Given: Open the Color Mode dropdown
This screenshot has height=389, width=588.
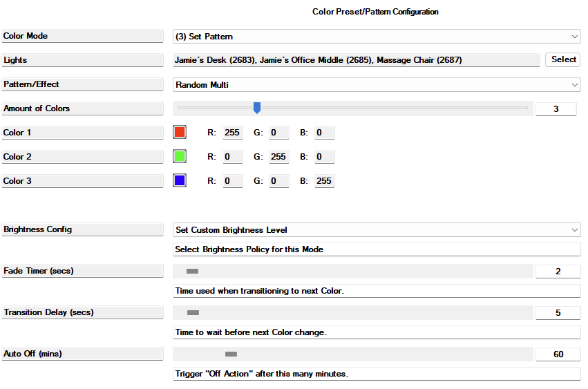Looking at the screenshot, I should [x=376, y=36].
